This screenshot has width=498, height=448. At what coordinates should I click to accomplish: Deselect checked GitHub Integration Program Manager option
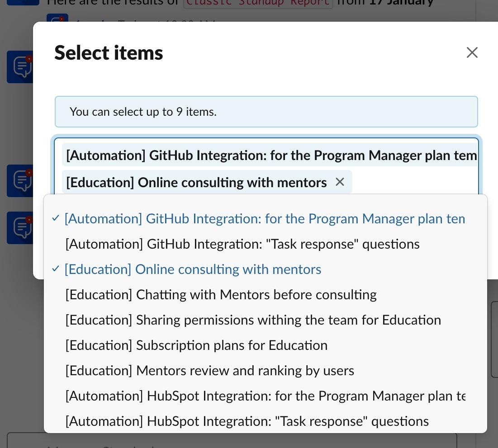[265, 219]
